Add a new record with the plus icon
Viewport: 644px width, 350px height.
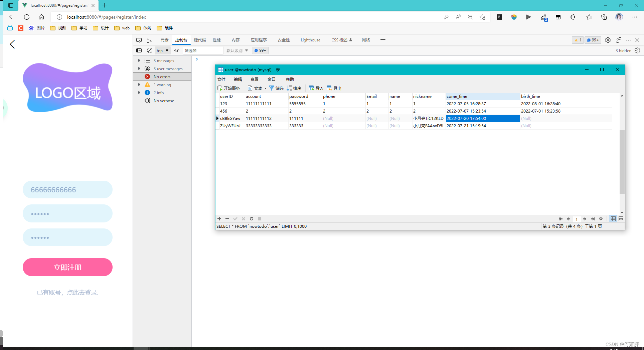(219, 219)
